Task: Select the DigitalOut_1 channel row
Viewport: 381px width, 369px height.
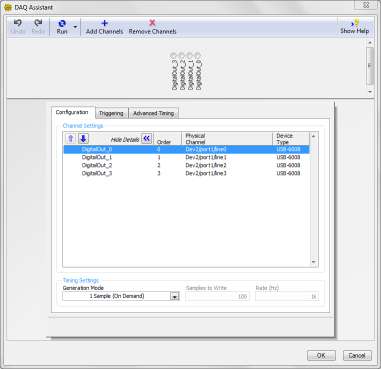Action: 186,157
